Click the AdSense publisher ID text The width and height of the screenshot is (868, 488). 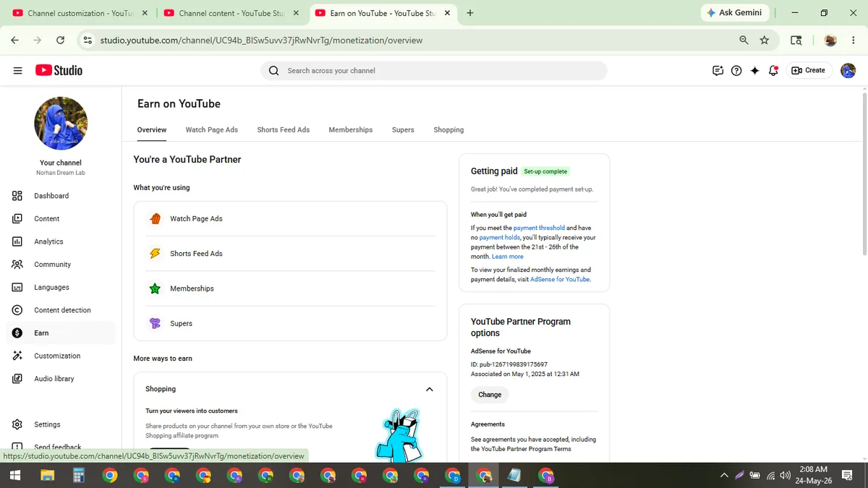point(509,364)
